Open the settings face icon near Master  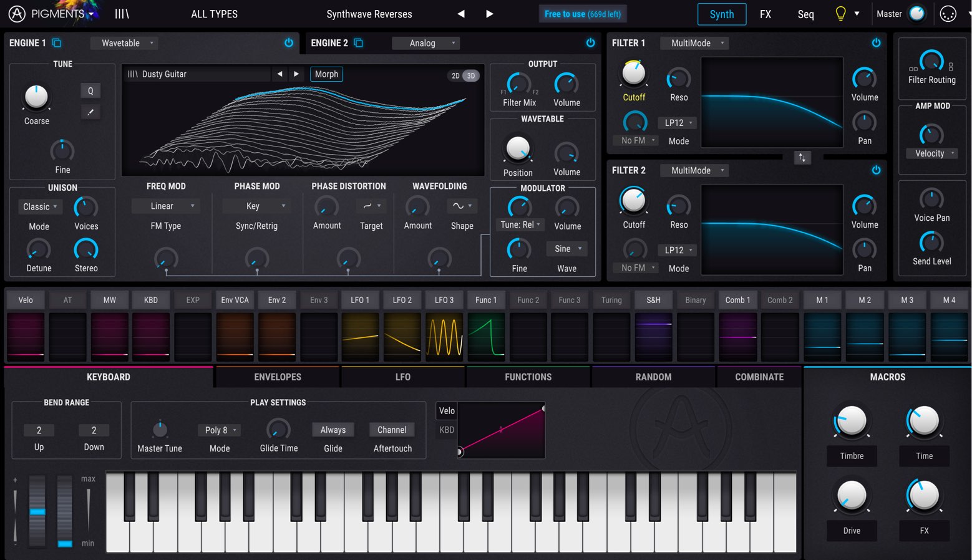[x=948, y=14]
